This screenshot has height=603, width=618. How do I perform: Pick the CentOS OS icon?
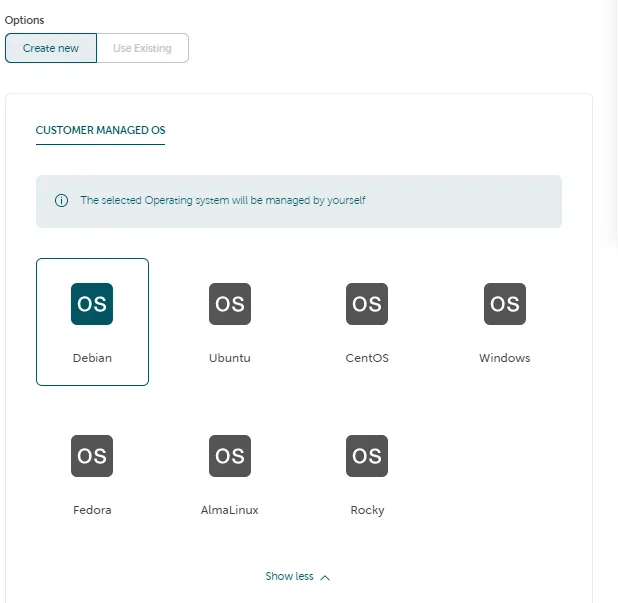click(x=367, y=304)
